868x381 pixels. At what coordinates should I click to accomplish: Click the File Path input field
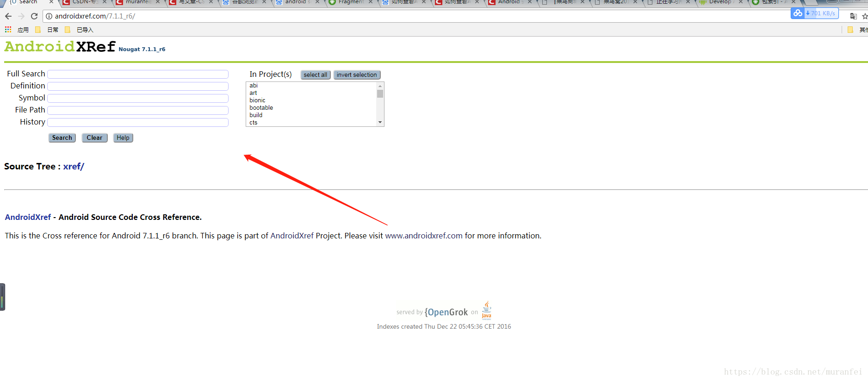(x=138, y=111)
